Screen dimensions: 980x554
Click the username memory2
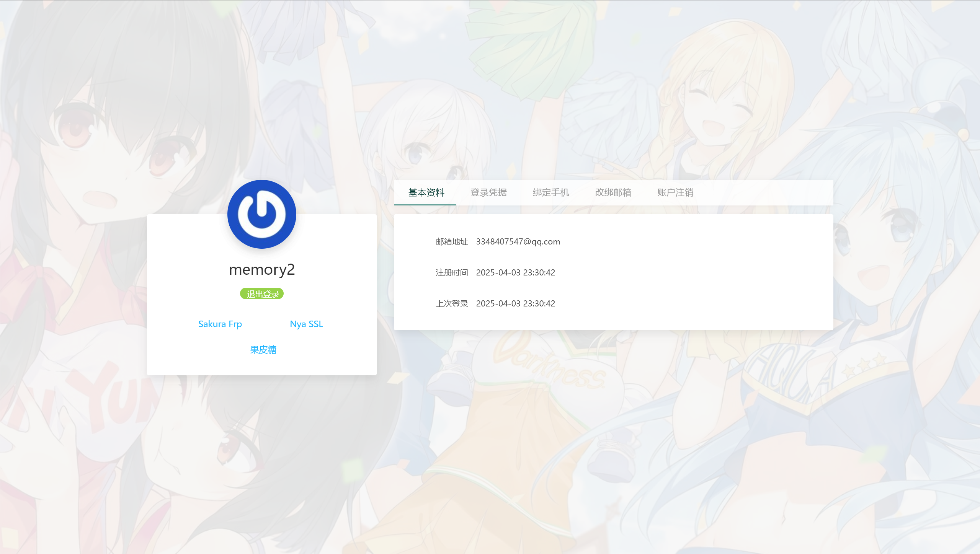click(x=262, y=270)
